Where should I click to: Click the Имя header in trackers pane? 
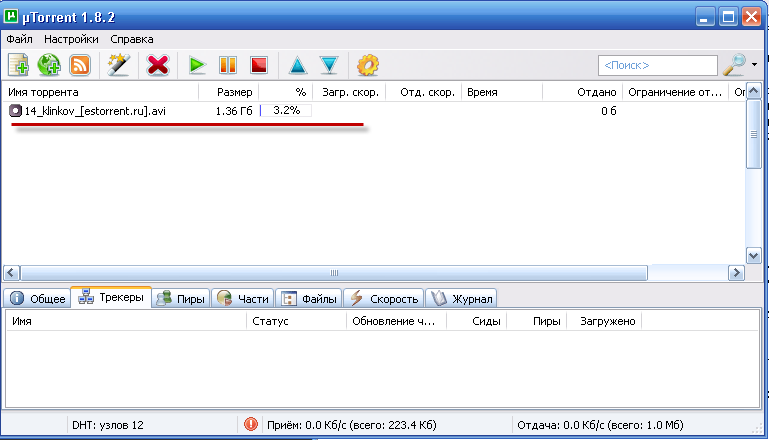[x=126, y=321]
